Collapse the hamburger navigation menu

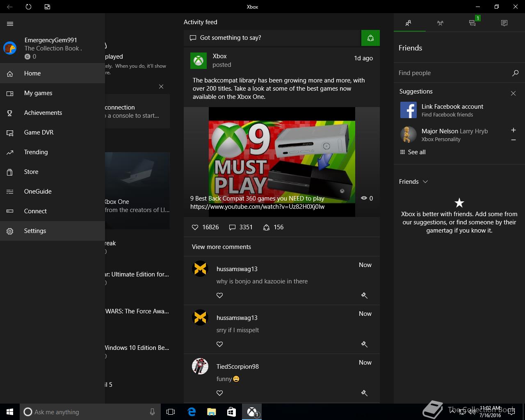10,24
